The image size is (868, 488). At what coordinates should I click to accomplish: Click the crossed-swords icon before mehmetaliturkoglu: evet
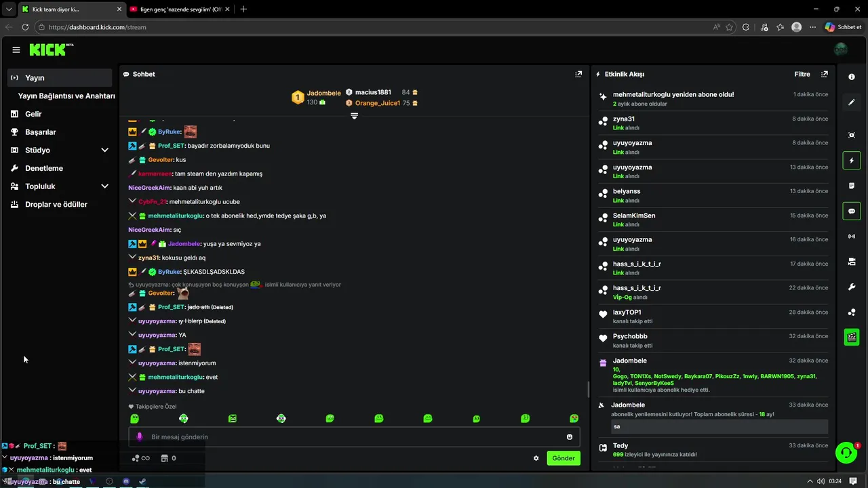[132, 377]
